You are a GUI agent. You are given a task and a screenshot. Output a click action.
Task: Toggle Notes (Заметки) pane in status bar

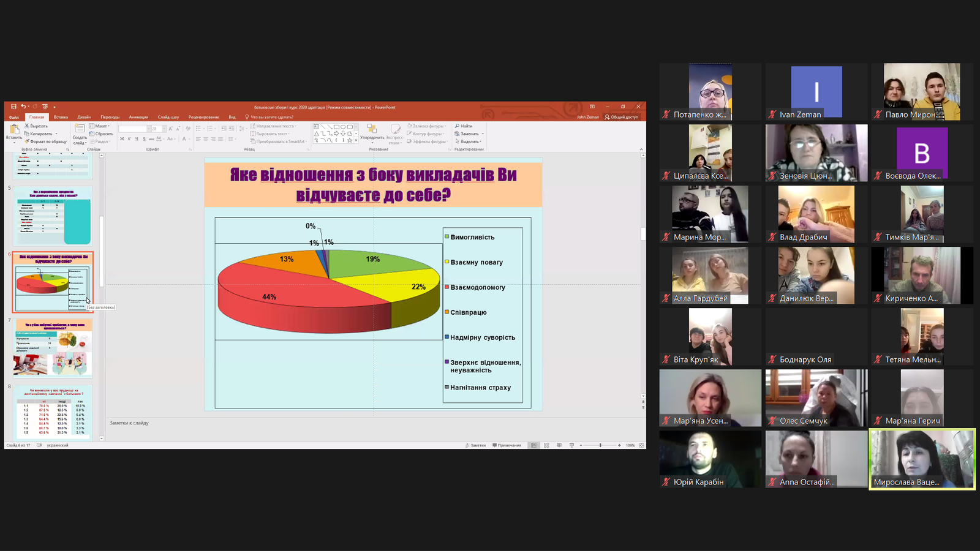point(475,445)
